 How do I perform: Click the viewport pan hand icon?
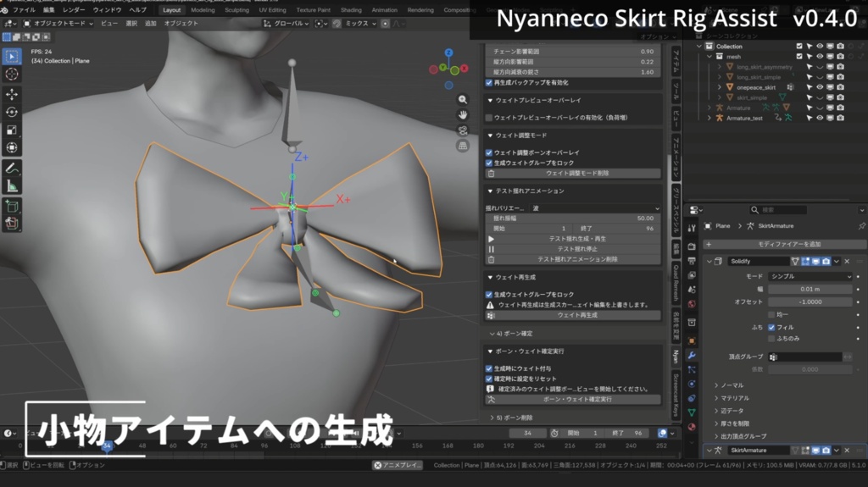462,115
